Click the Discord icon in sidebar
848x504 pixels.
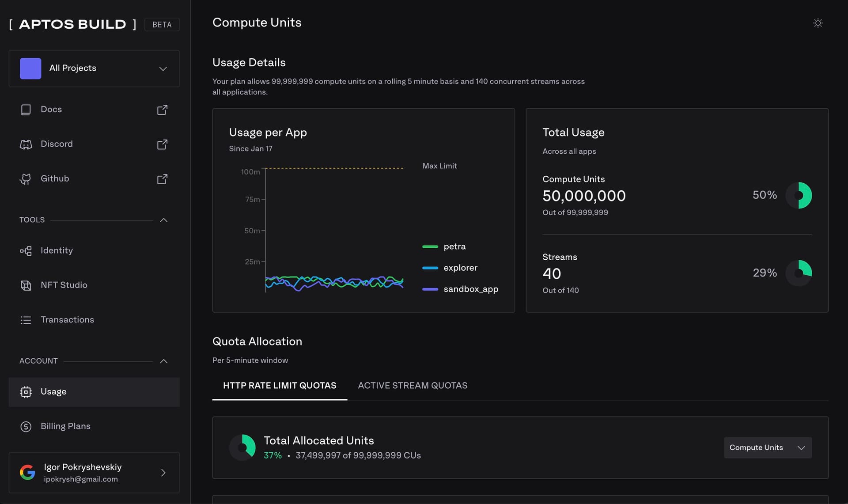click(x=26, y=144)
